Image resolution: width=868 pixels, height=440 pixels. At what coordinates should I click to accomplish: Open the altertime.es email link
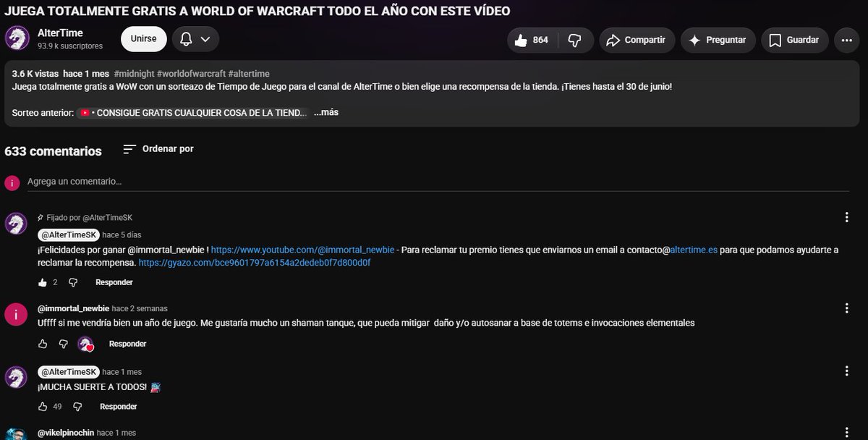click(x=694, y=250)
